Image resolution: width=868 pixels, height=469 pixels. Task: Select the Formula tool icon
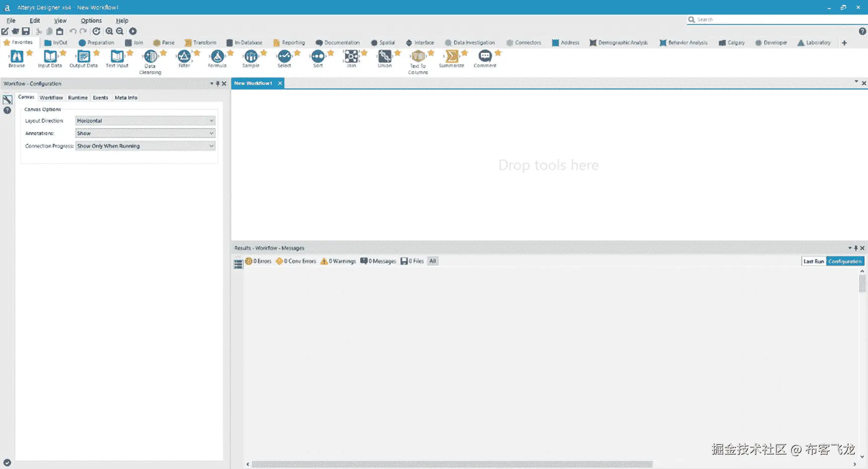coord(217,56)
